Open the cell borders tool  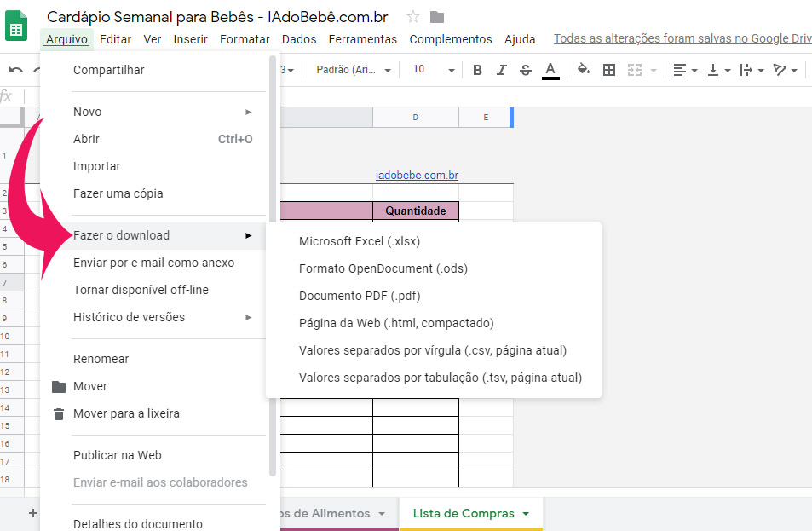pyautogui.click(x=609, y=70)
